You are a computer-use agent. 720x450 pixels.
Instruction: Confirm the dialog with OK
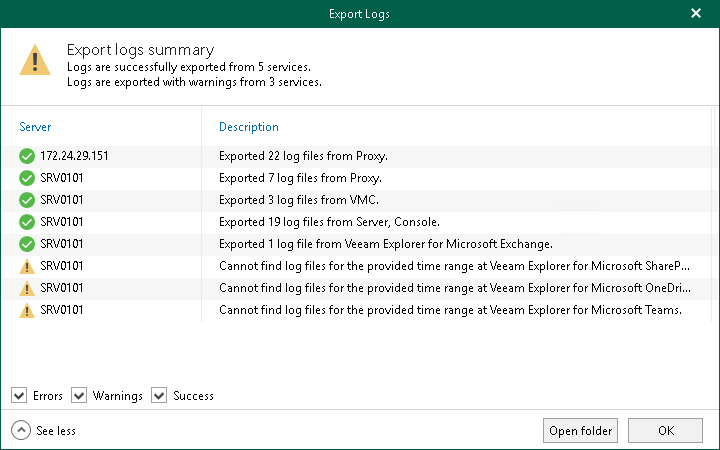pyautogui.click(x=666, y=431)
